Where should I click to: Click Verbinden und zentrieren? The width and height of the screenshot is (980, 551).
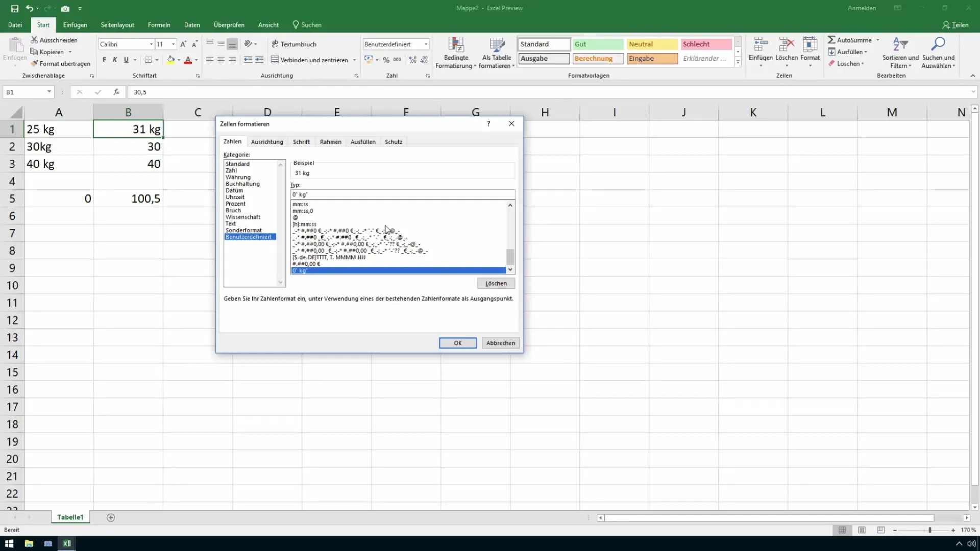tap(309, 60)
